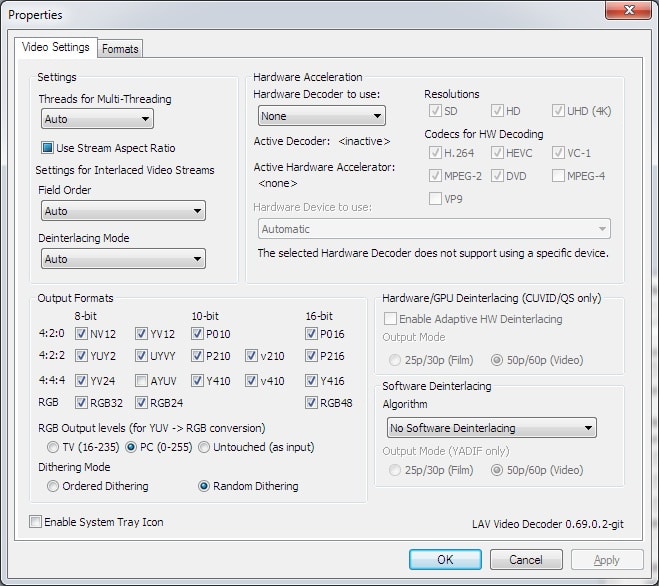Enable the AYUV output format
This screenshot has width=659, height=586.
coord(140,381)
